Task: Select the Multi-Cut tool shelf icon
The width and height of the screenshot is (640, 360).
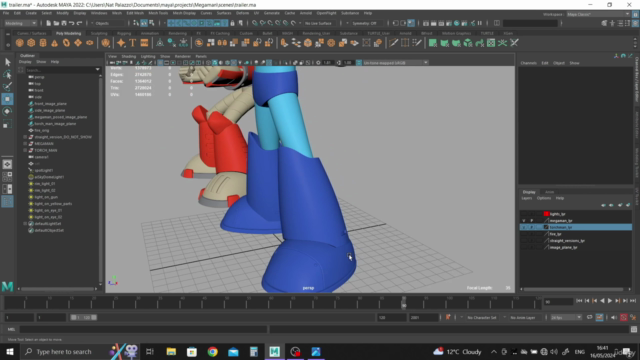Action: (393, 43)
